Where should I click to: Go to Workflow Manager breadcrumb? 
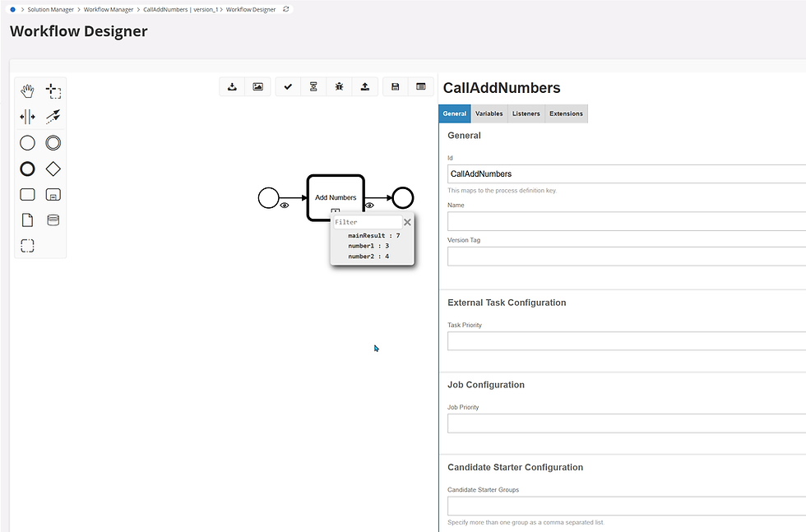tap(109, 9)
